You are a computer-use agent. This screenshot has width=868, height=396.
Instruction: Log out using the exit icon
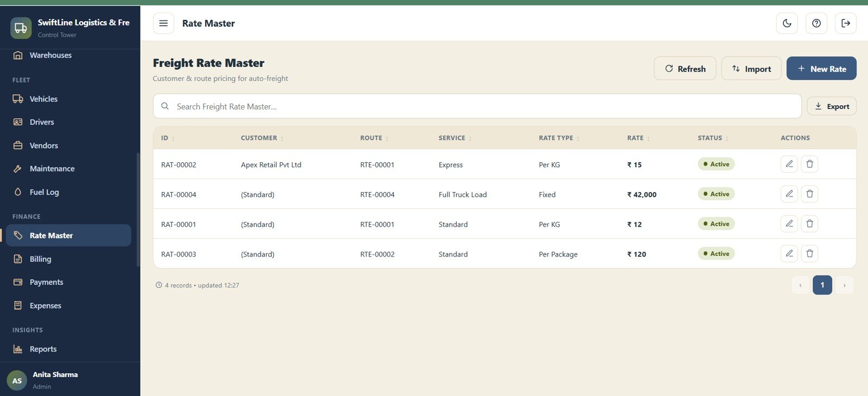pos(846,23)
